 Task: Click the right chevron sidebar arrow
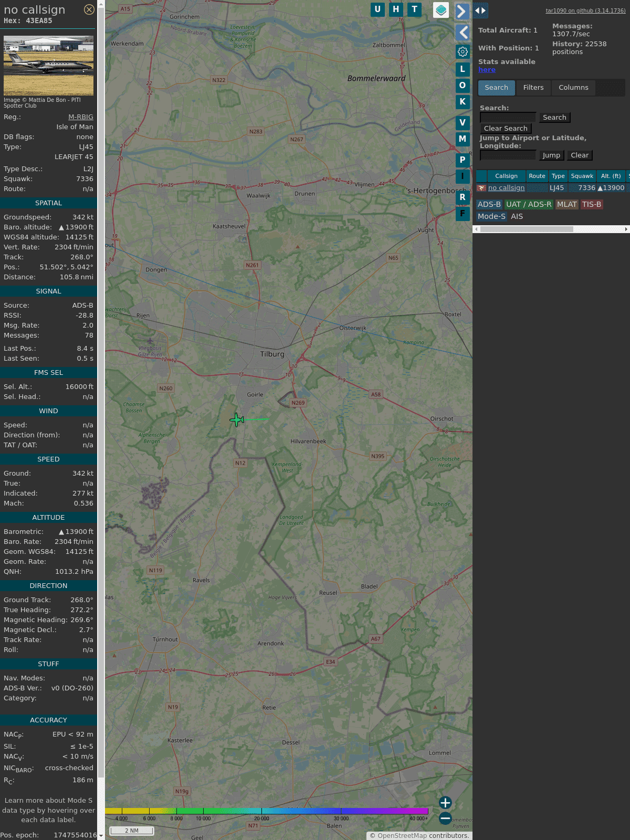click(462, 11)
